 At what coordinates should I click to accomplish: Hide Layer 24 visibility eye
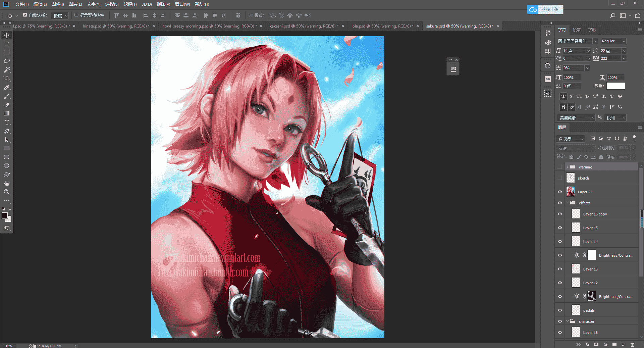coord(560,192)
